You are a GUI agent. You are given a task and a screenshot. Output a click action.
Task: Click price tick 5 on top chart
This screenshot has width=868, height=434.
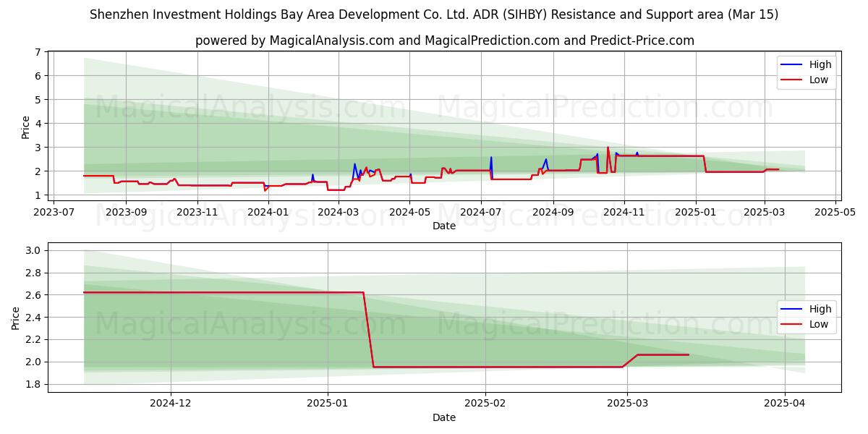pos(36,100)
